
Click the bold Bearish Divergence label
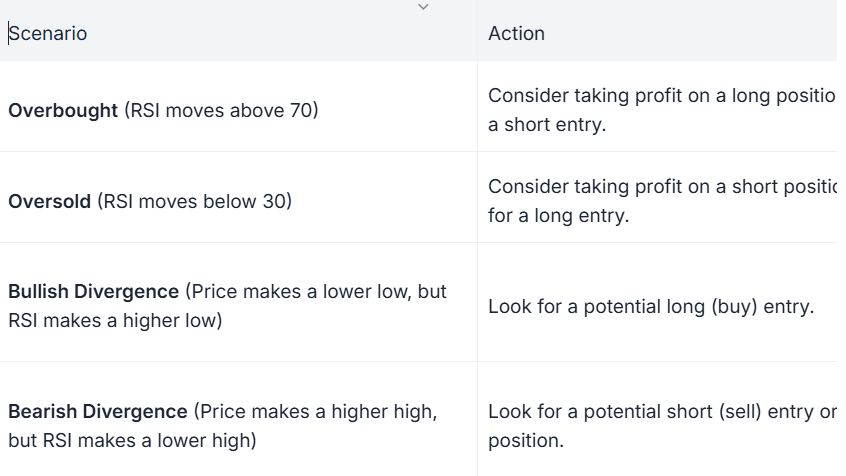click(98, 412)
